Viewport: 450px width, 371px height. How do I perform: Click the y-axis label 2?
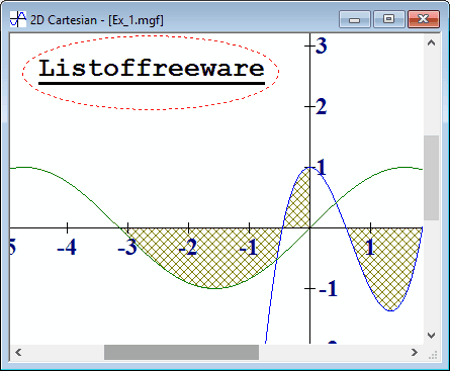pyautogui.click(x=321, y=107)
